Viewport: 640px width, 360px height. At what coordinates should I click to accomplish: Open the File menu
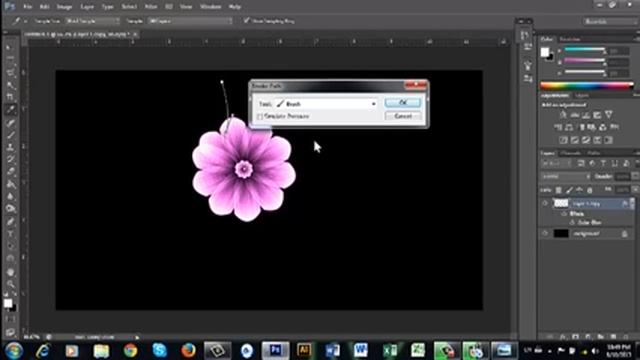(27, 7)
